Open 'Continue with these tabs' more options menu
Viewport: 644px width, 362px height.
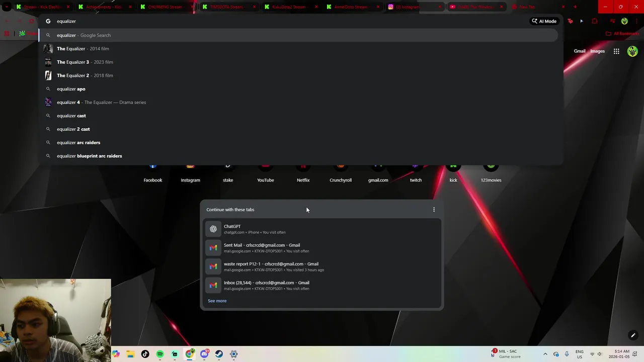point(434,210)
